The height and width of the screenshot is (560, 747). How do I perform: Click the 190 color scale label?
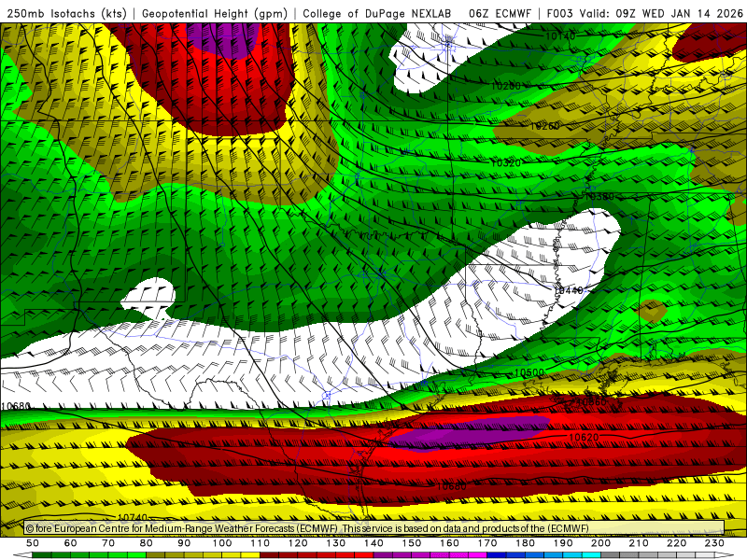(x=563, y=543)
